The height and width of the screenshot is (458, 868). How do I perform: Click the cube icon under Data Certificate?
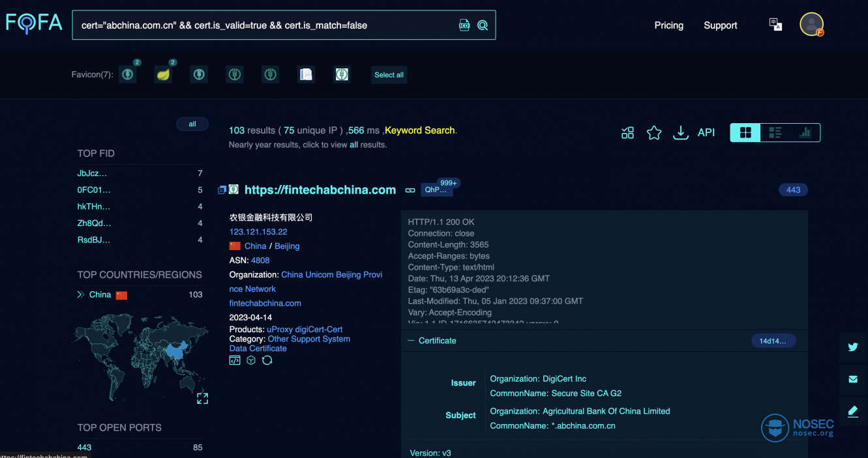tap(251, 360)
